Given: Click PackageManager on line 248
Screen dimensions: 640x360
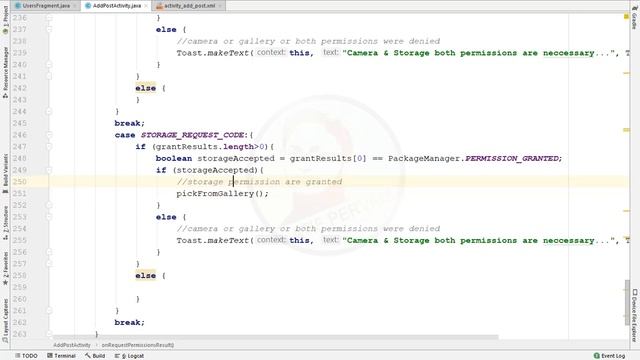Looking at the screenshot, I should [424, 158].
